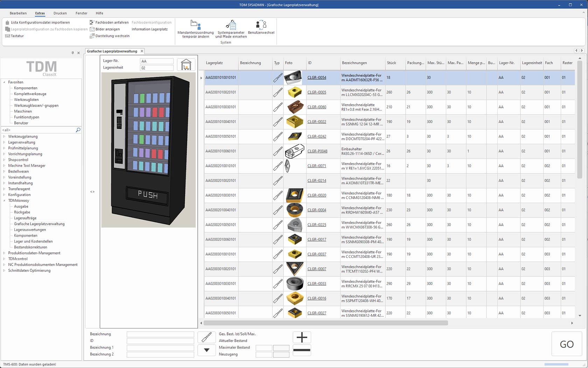Collapse the TDMstoreasy tree node
Image resolution: width=588 pixels, height=368 pixels.
pos(4,201)
